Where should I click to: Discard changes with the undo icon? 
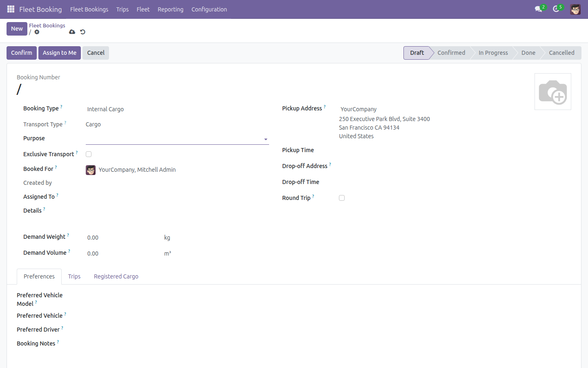(82, 32)
